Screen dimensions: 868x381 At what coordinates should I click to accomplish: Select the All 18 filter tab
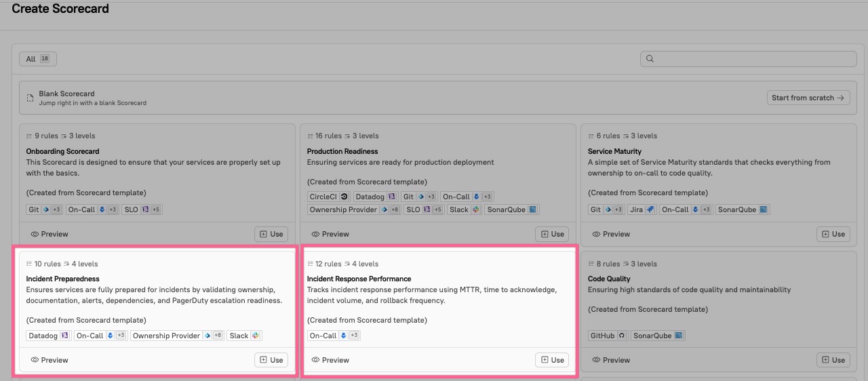point(38,59)
